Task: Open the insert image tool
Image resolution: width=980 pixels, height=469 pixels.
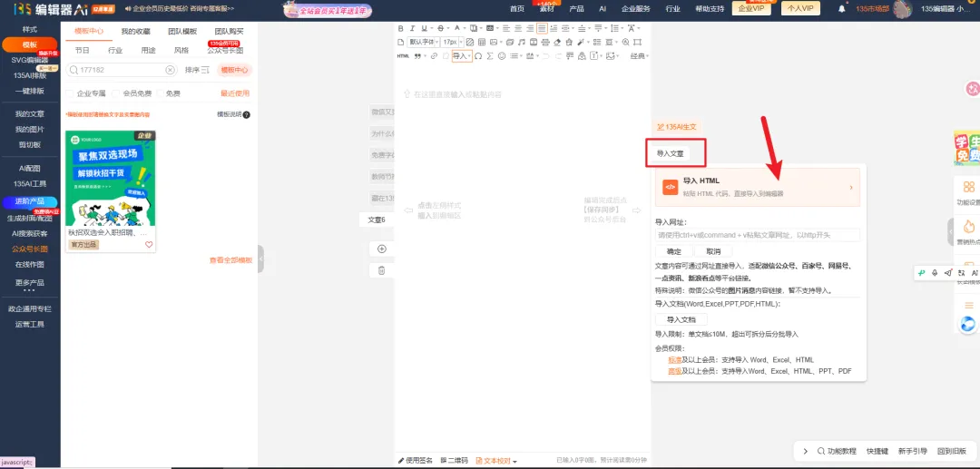Action: 494,42
